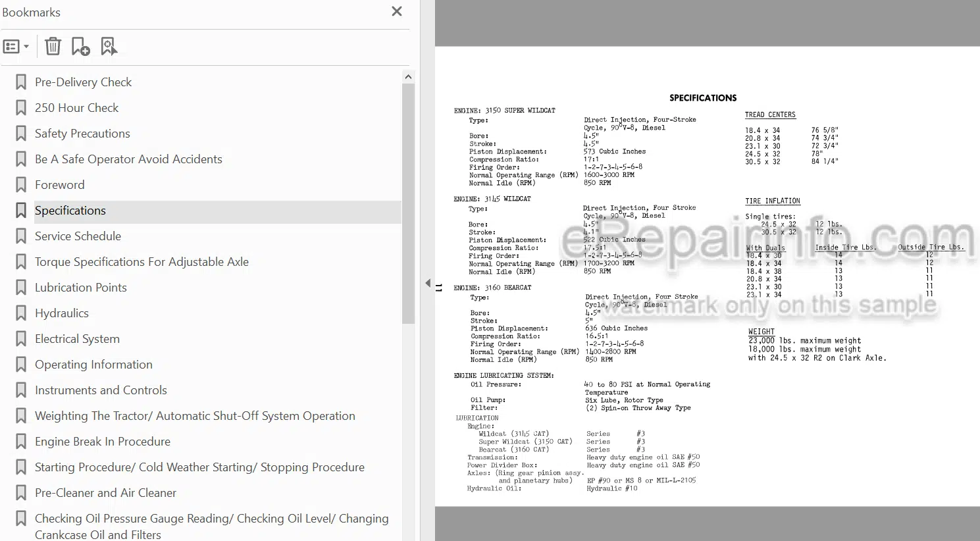Go to the 250 Hour Check bookmark
The height and width of the screenshot is (541, 980).
[76, 108]
